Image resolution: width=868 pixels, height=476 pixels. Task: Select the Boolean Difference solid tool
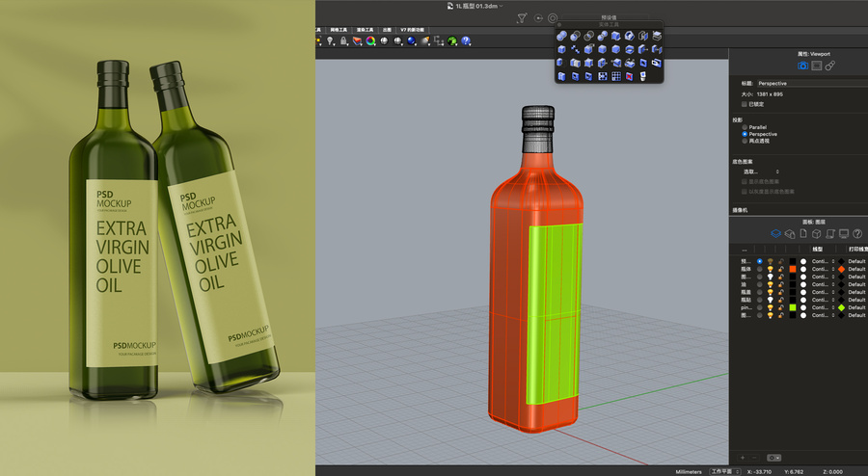coord(575,36)
